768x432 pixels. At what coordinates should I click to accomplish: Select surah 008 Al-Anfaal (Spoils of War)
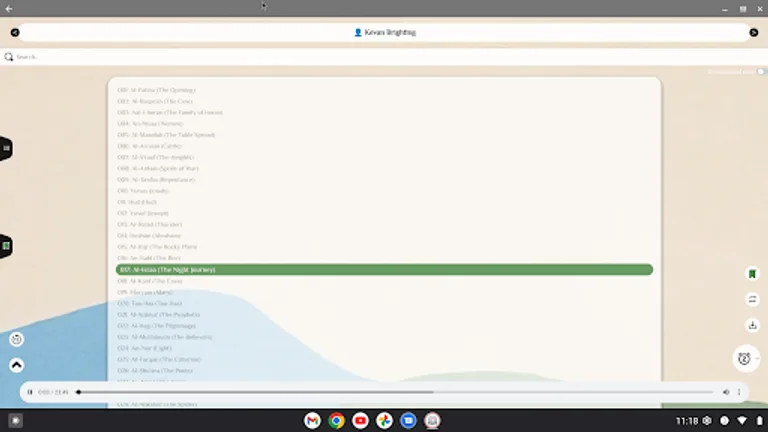click(x=158, y=168)
